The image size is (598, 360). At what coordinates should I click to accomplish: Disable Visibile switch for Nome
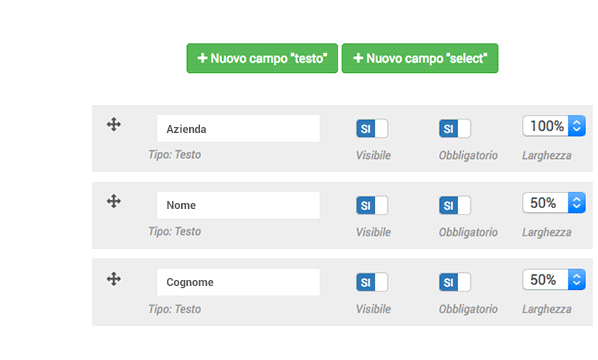(x=372, y=206)
